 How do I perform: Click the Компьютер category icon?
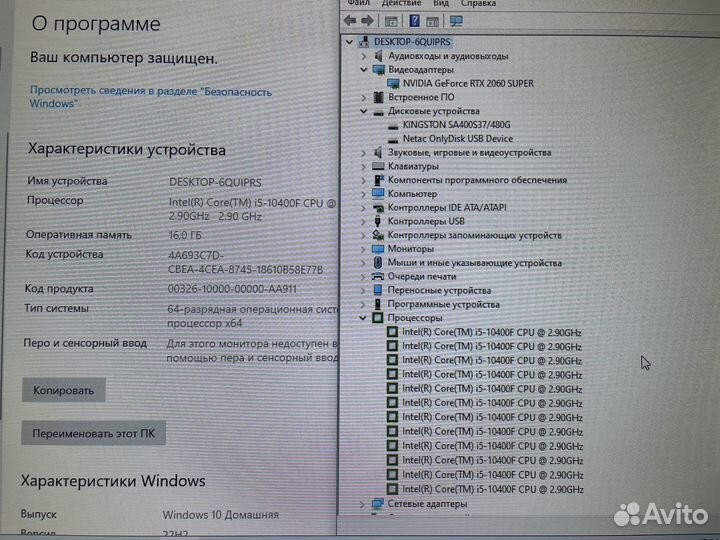tap(378, 193)
